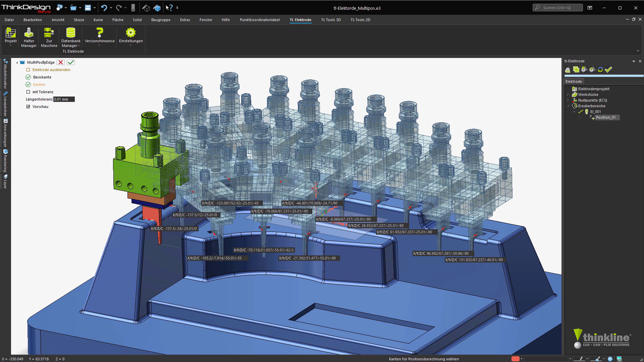Screen dimensions: 644x362
Task: Select the Kanten option
Action: tap(36, 84)
